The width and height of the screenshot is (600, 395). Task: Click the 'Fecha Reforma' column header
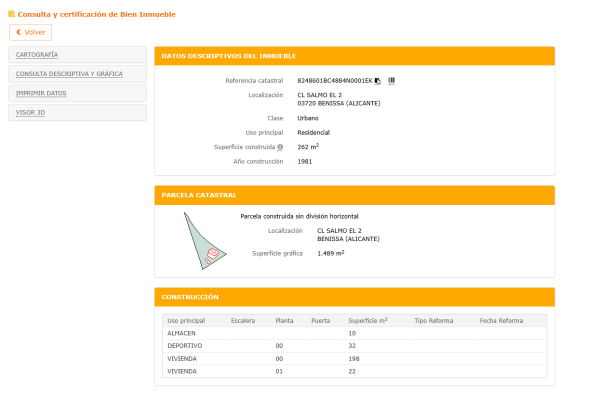(x=501, y=321)
